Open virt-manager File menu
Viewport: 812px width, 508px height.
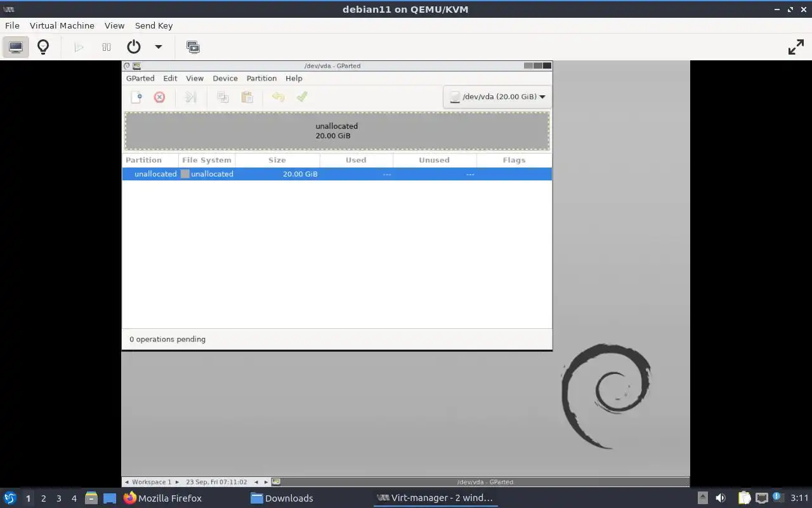click(12, 25)
